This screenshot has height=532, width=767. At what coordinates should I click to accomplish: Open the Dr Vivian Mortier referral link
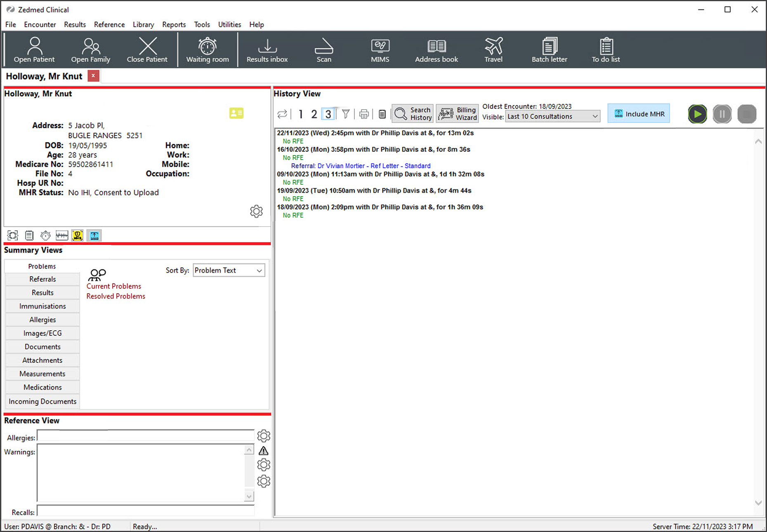361,166
